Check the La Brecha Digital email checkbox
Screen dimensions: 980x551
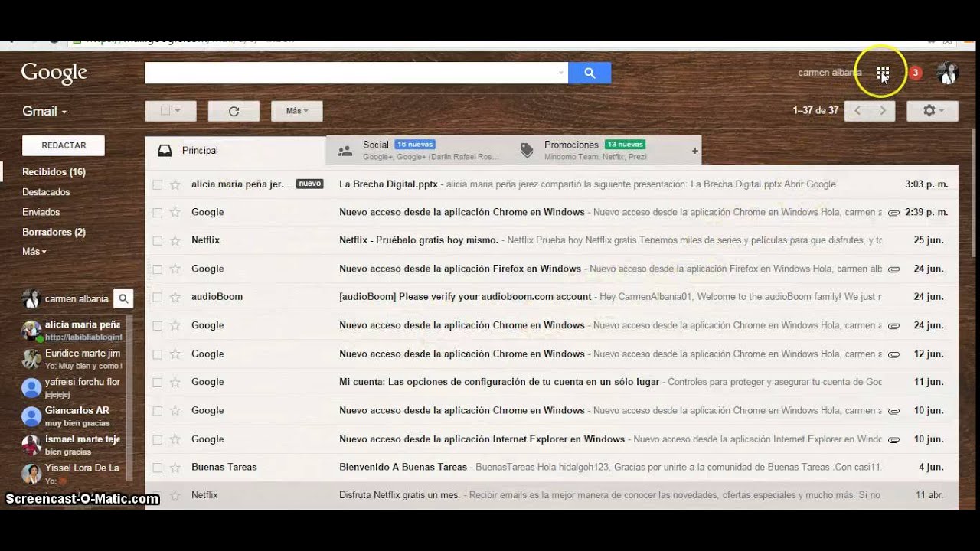[157, 184]
